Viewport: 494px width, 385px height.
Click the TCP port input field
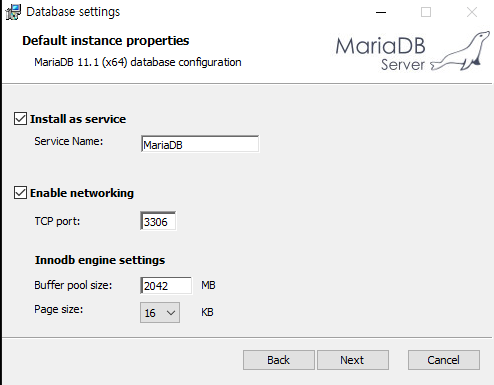click(x=158, y=221)
